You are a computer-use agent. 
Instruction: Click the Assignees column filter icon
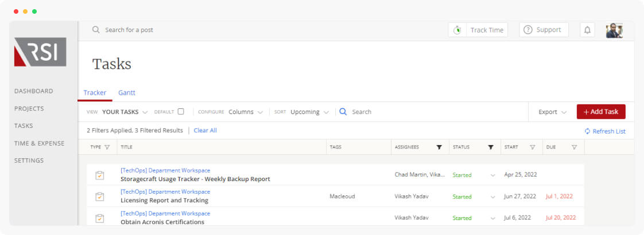[439, 147]
